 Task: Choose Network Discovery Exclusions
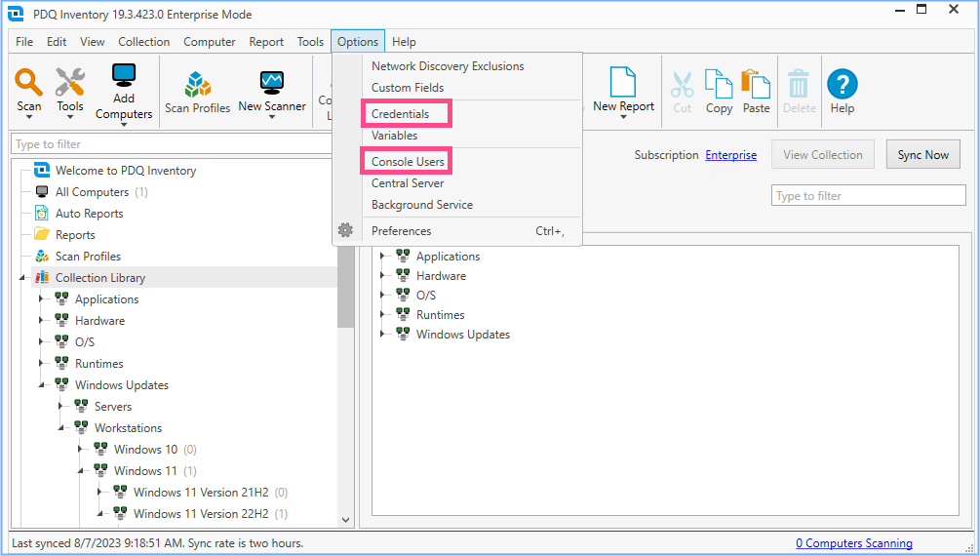448,66
